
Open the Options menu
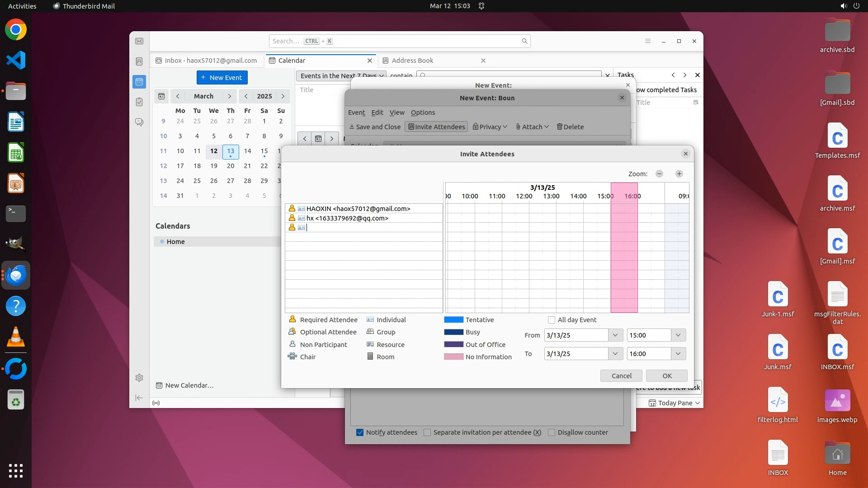point(423,113)
